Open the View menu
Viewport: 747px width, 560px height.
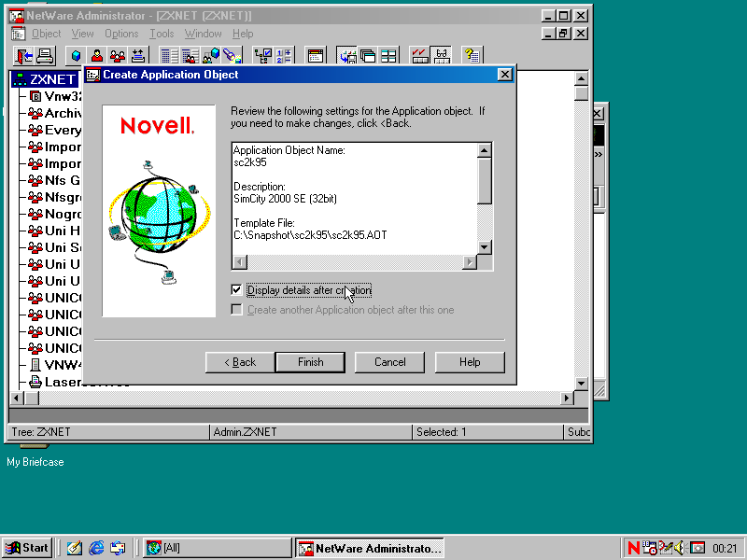point(82,34)
